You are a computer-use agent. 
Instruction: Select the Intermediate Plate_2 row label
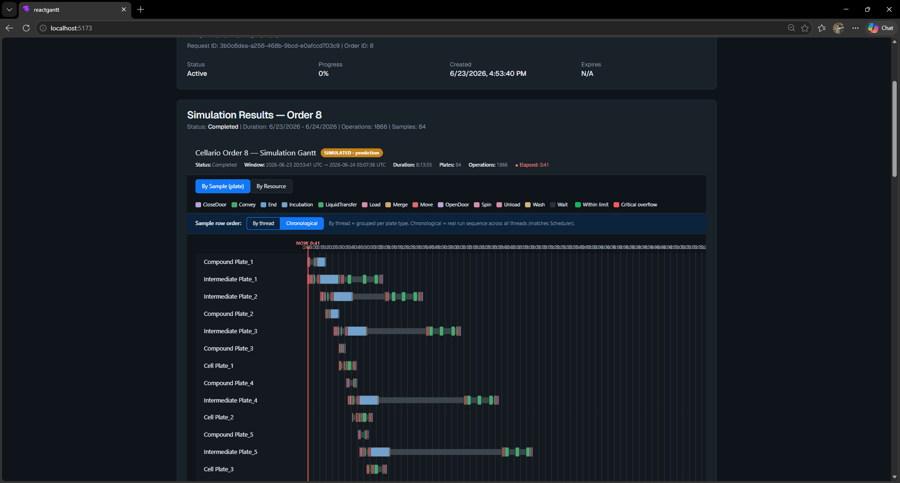[x=230, y=296]
